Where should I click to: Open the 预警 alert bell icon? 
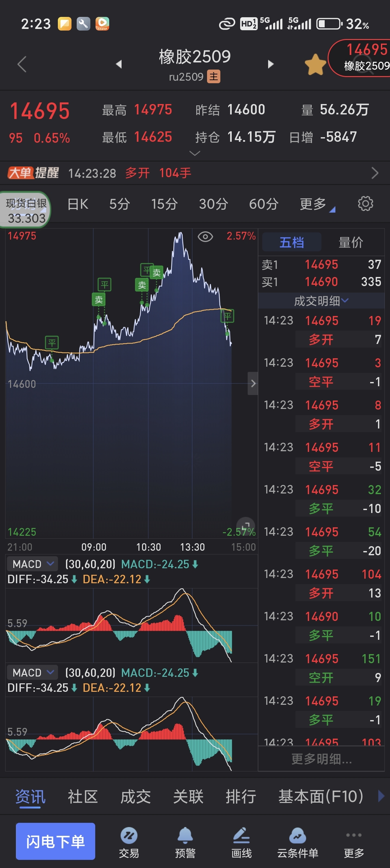pos(185,842)
